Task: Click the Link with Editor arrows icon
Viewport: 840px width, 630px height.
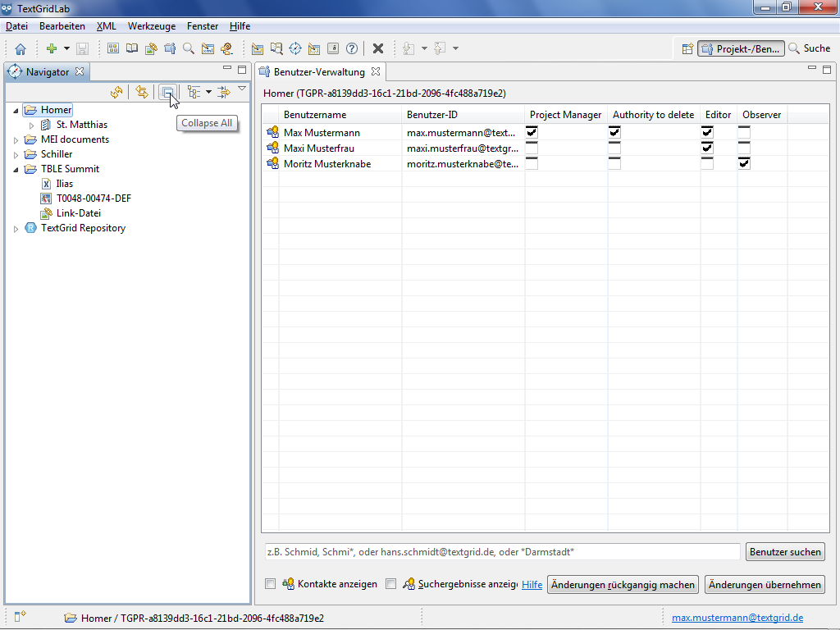Action: 142,93
